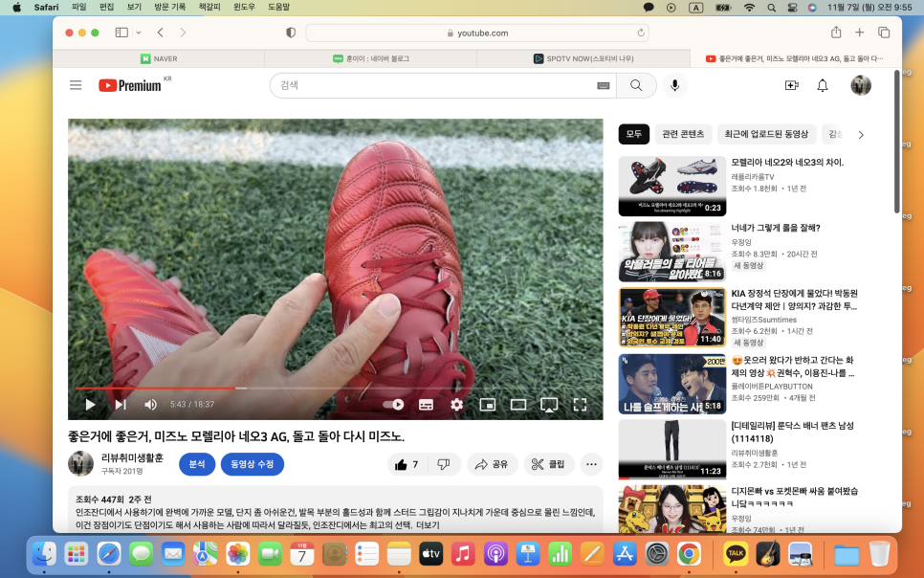Reload the youtube.com page
The width and height of the screenshot is (924, 578).
pos(641,33)
